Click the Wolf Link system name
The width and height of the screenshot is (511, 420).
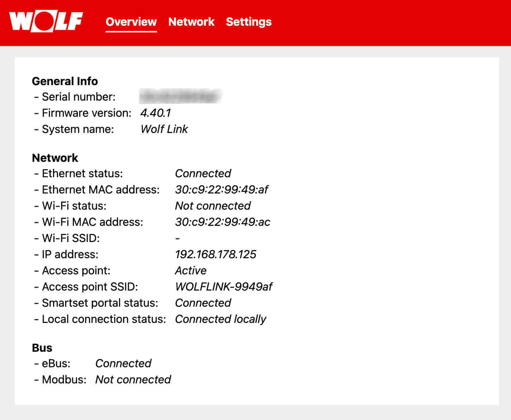pyautogui.click(x=164, y=129)
